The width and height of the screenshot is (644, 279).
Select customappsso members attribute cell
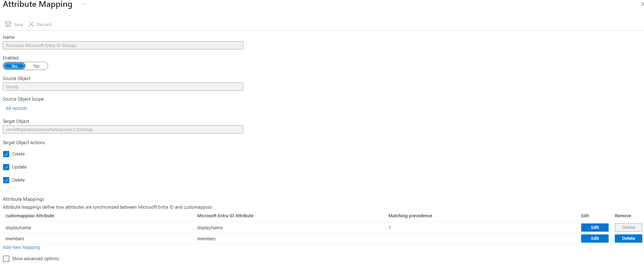click(15, 239)
